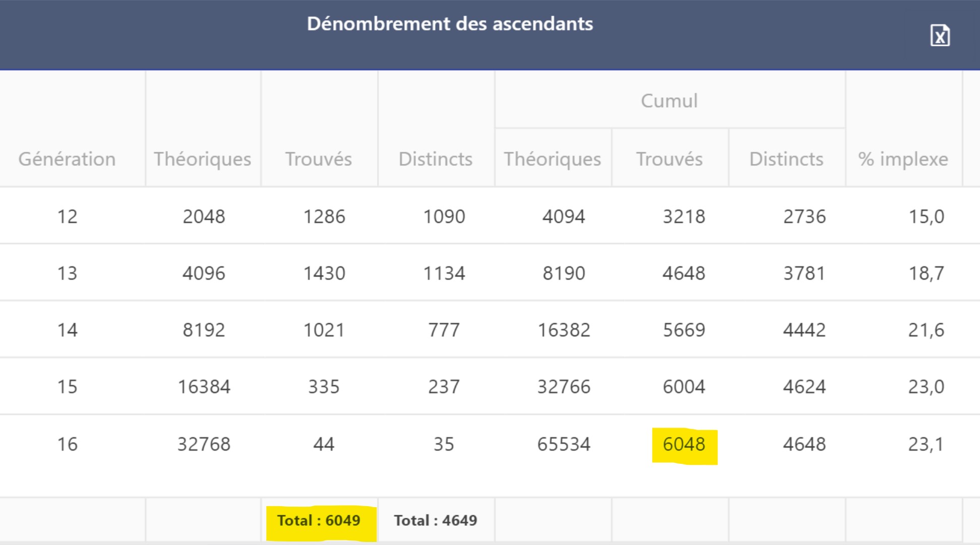This screenshot has height=545, width=980.
Task: Click the Cumul group header
Action: click(x=669, y=101)
